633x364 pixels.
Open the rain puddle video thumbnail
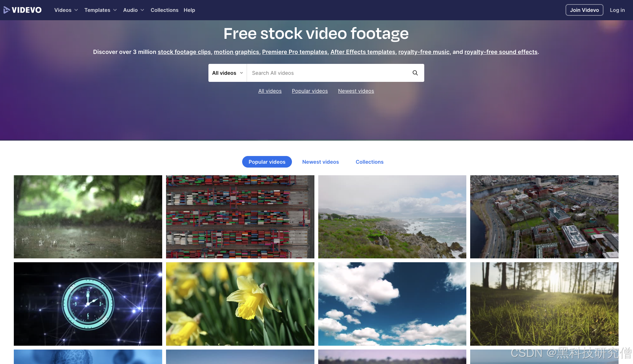coord(88,217)
